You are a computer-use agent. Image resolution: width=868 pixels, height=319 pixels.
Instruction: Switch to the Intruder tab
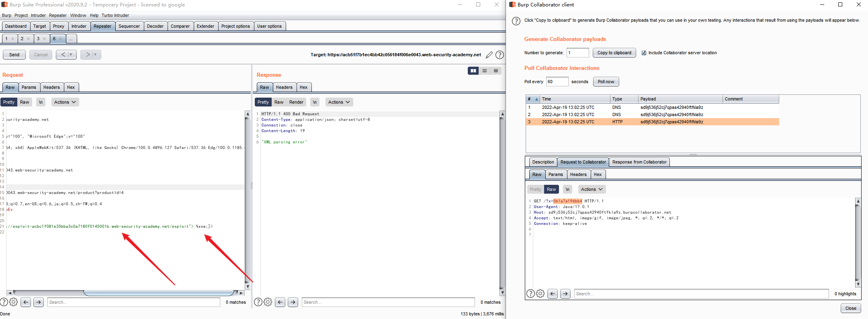pyautogui.click(x=79, y=26)
